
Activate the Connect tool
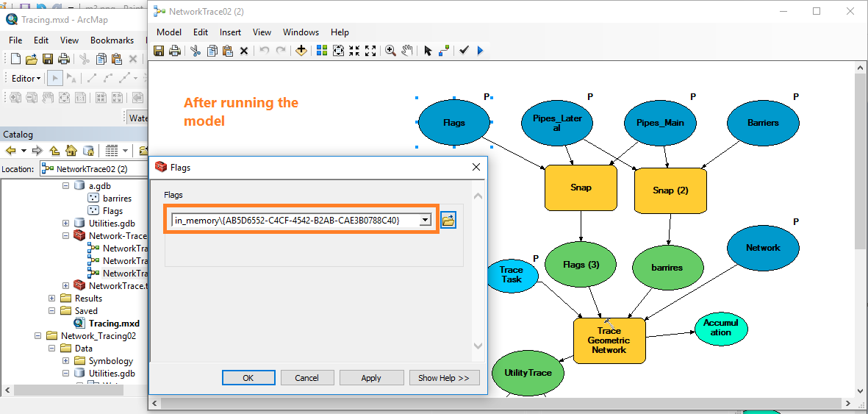coord(443,51)
